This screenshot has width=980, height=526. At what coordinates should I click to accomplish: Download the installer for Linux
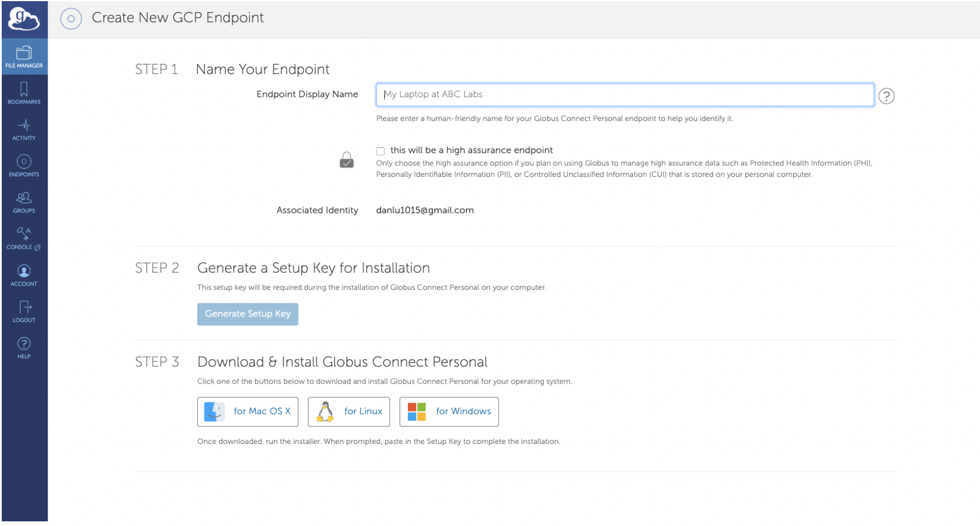(349, 412)
